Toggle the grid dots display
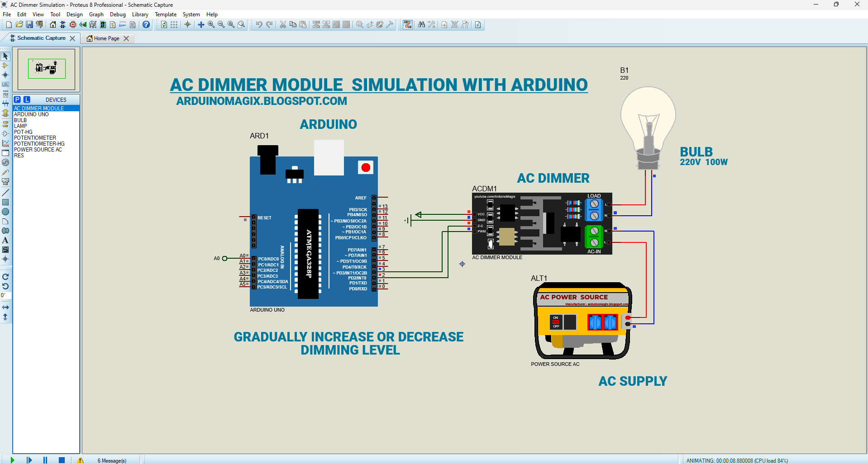868x464 pixels. (174, 24)
